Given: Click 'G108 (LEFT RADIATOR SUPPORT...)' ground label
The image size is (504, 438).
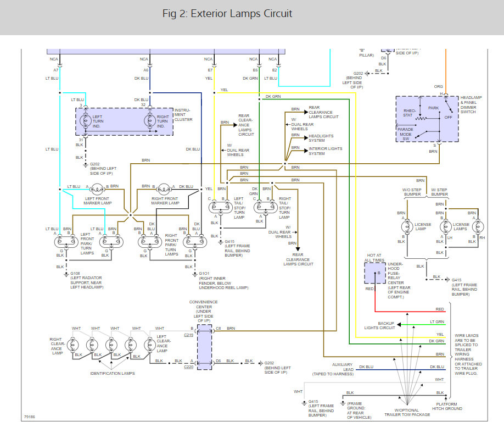Looking at the screenshot, I should click(86, 280).
